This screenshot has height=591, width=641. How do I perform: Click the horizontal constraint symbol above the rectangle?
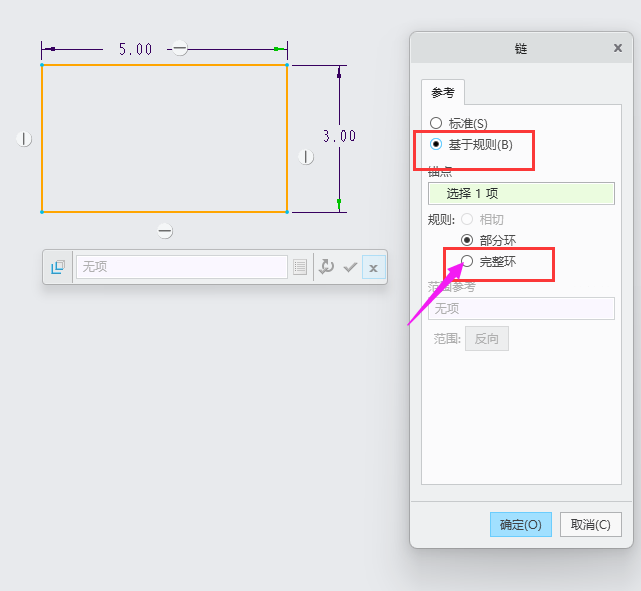click(x=179, y=48)
